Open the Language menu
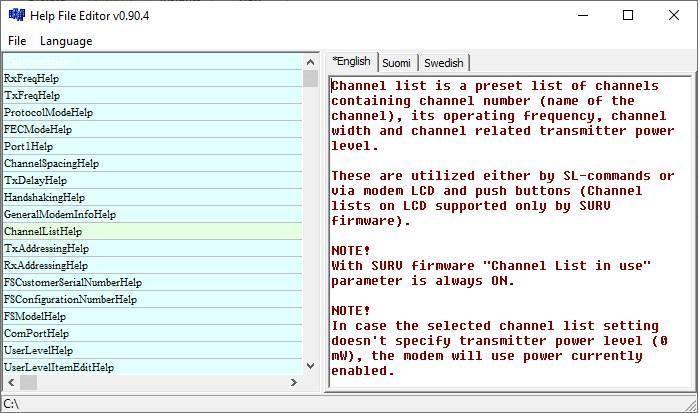The height and width of the screenshot is (413, 700). [66, 41]
